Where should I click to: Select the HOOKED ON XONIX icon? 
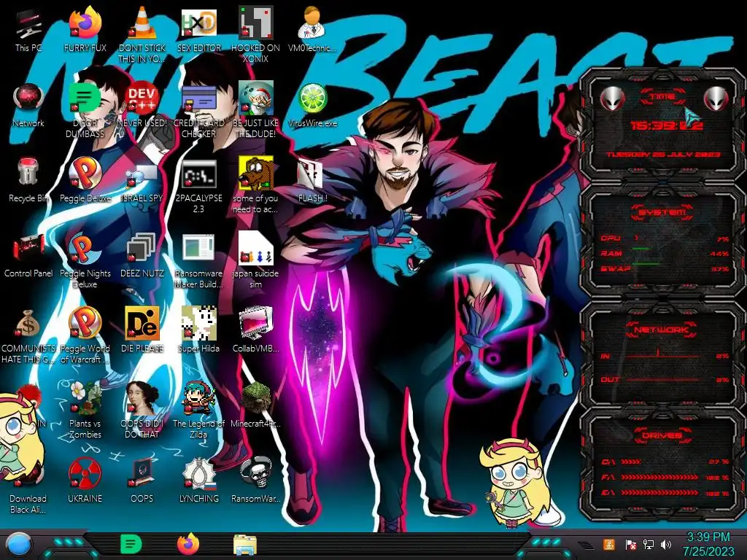click(256, 34)
